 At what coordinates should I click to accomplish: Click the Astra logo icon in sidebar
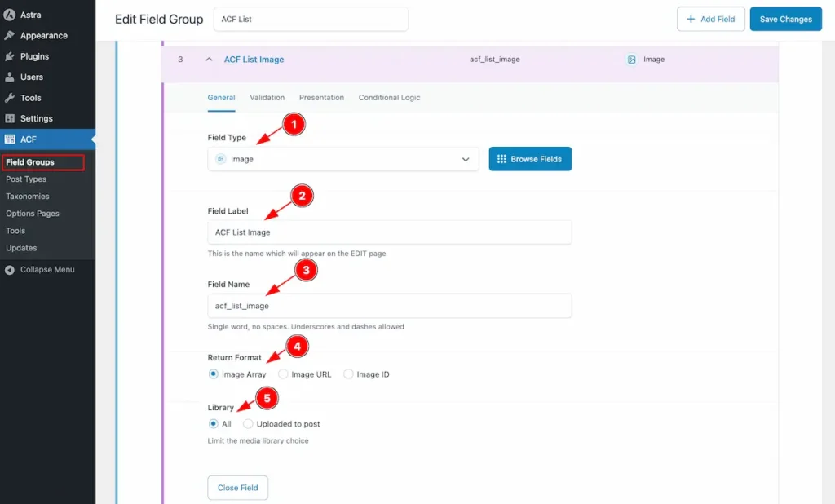tap(9, 15)
